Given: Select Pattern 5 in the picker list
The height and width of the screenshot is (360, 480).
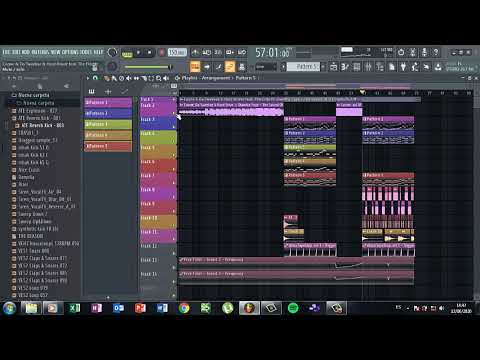Looking at the screenshot, I should (x=108, y=146).
